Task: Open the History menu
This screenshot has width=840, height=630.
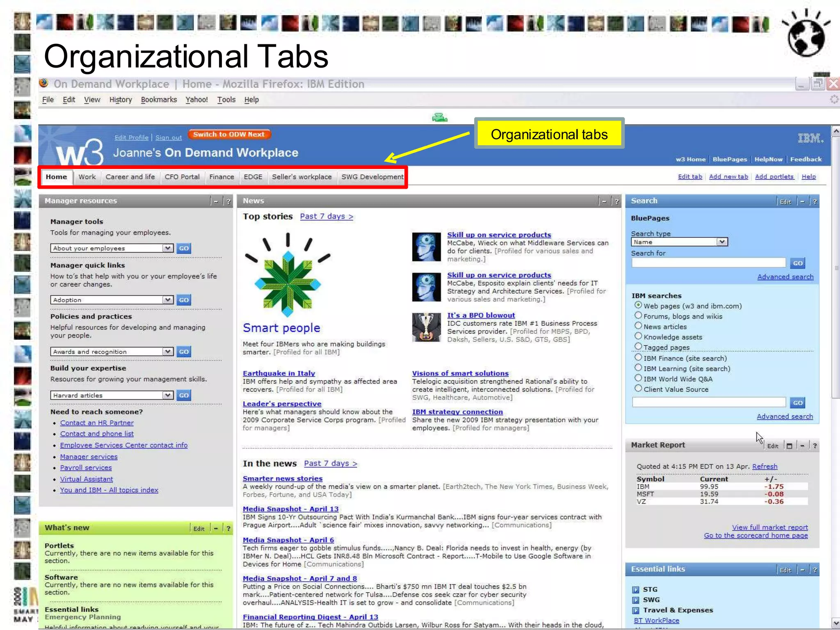Action: click(121, 100)
